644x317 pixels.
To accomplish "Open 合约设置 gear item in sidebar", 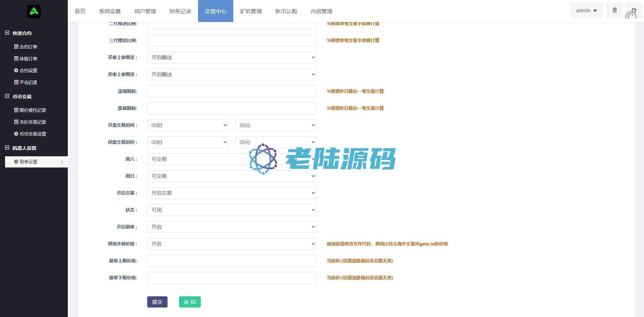I will pos(26,71).
